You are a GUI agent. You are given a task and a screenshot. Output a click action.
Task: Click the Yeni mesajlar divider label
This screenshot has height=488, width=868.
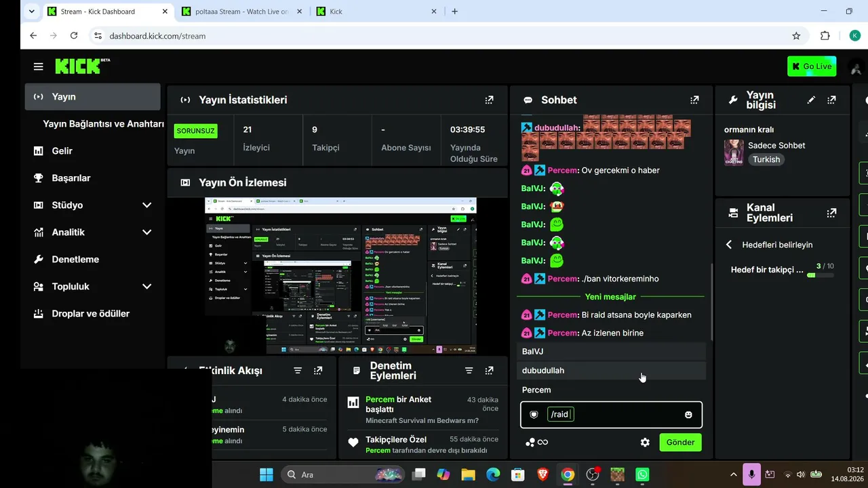coord(610,297)
